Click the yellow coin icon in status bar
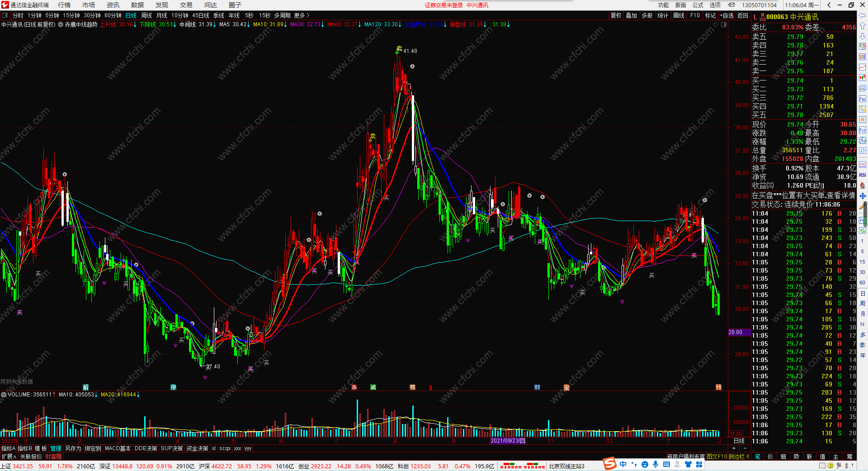Image resolution: width=868 pixels, height=471 pixels. 830,466
